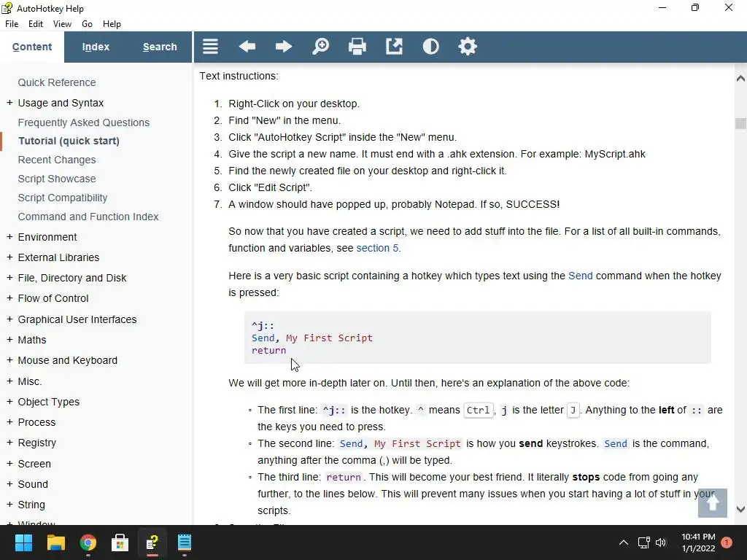Click the zoom magnifier icon in toolbar

[x=320, y=46]
